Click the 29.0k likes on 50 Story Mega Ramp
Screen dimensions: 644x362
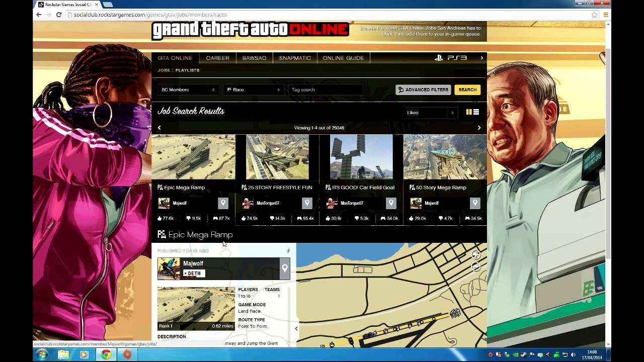417,218
